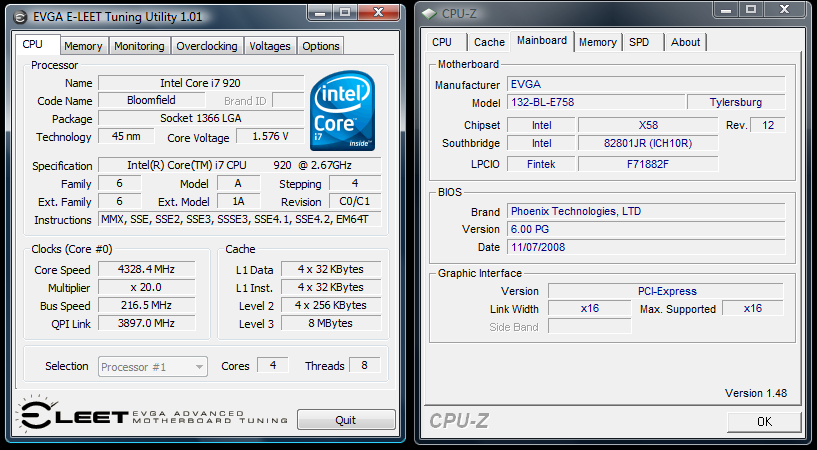This screenshot has height=450, width=817.
Task: Click the Phoenix Technologies, LTD BIOS brand
Action: click(x=646, y=211)
